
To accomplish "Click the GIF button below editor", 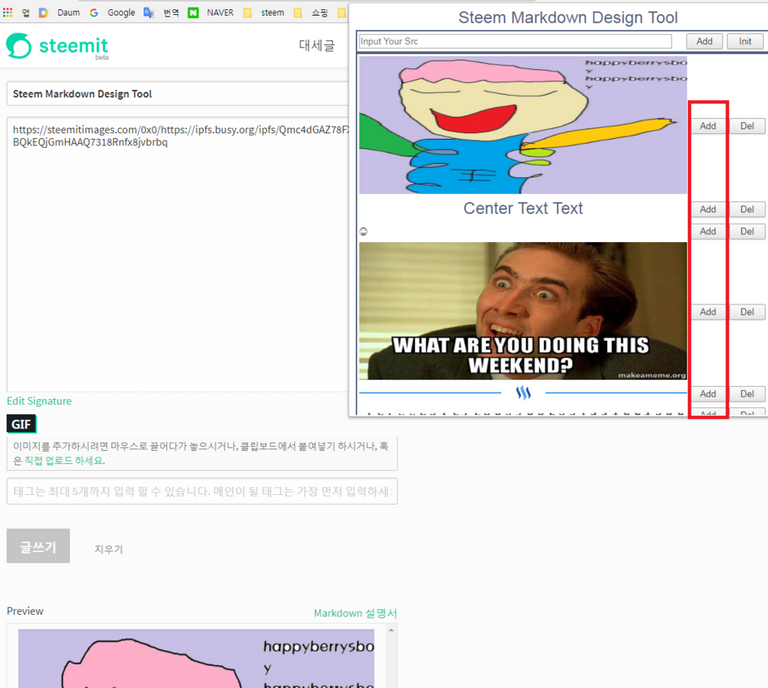I will coord(21,424).
